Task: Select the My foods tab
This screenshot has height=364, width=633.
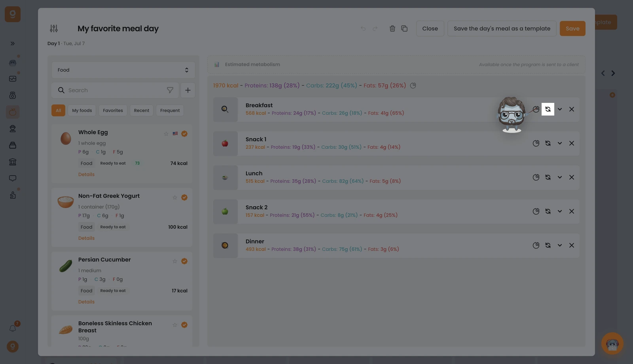Action: 82,110
